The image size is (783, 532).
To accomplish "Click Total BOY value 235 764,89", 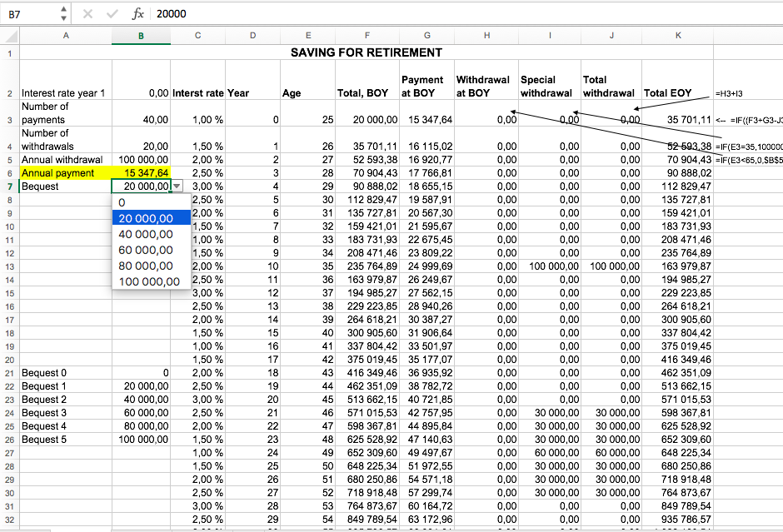I will 367,266.
